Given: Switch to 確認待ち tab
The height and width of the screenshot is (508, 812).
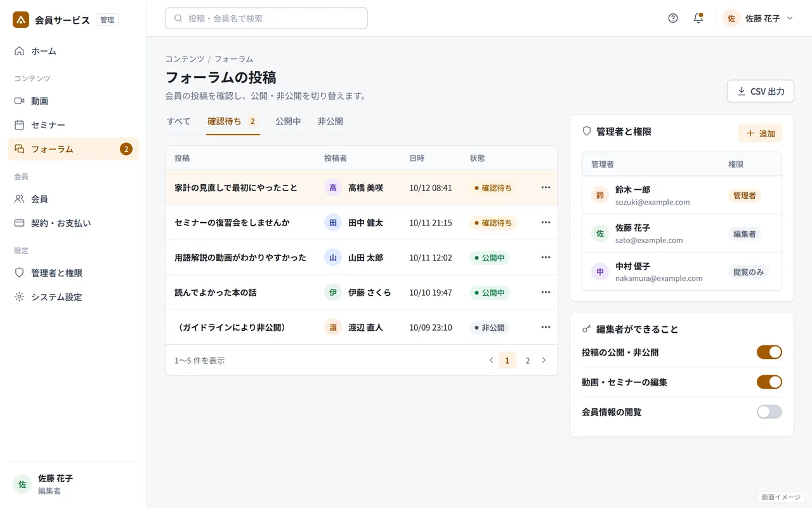Looking at the screenshot, I should 233,121.
